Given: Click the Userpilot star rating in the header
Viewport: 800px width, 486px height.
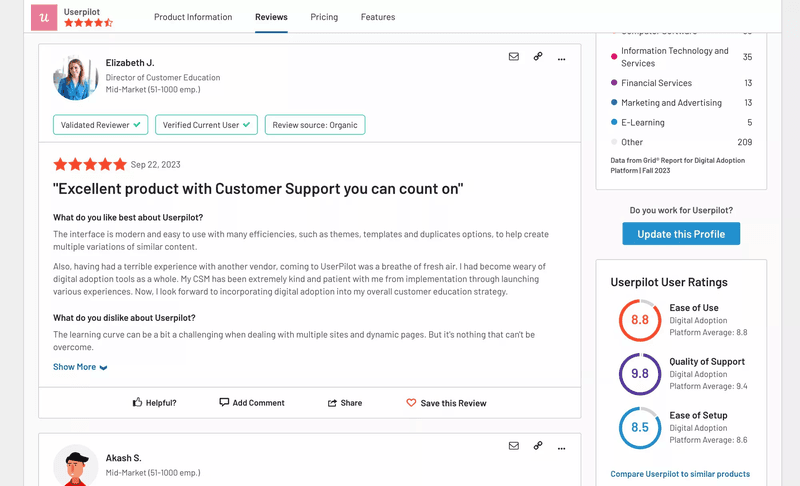Looking at the screenshot, I should (x=88, y=23).
